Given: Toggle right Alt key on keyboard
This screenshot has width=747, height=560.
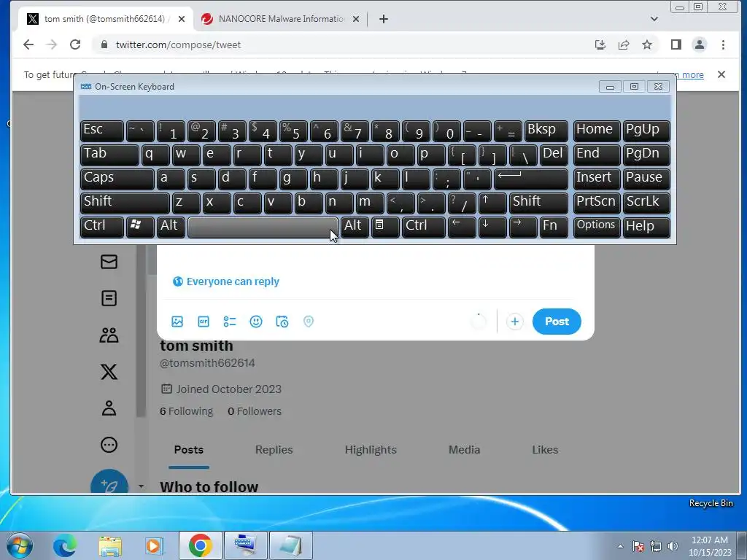Looking at the screenshot, I should [x=355, y=227].
